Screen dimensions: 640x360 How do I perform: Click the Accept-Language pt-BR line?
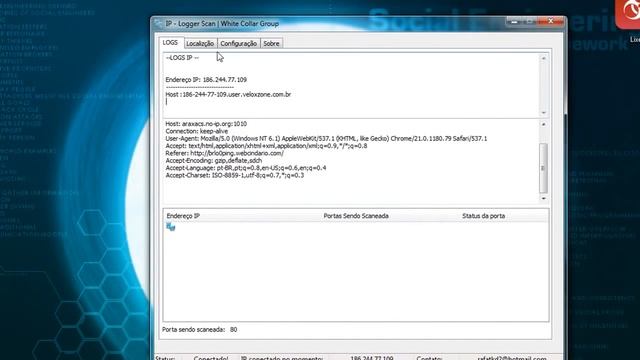(x=246, y=168)
